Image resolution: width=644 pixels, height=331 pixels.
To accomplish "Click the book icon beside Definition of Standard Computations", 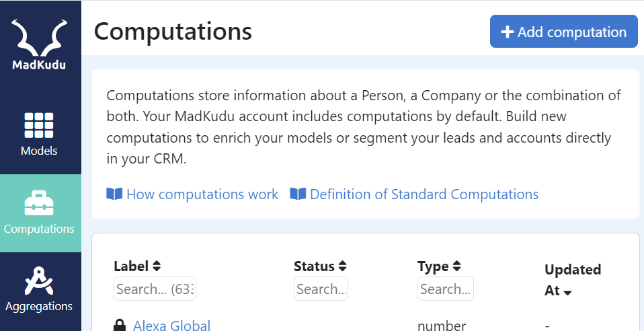I will pos(298,194).
